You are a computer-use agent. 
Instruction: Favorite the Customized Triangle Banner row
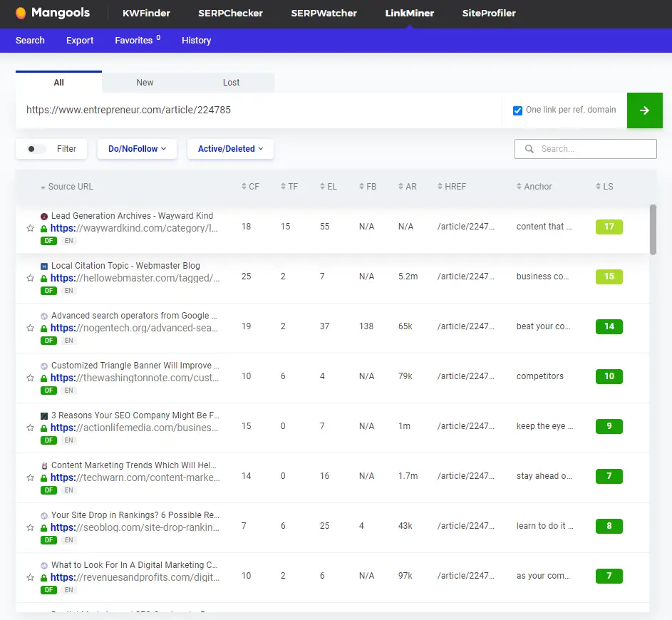[x=30, y=378]
